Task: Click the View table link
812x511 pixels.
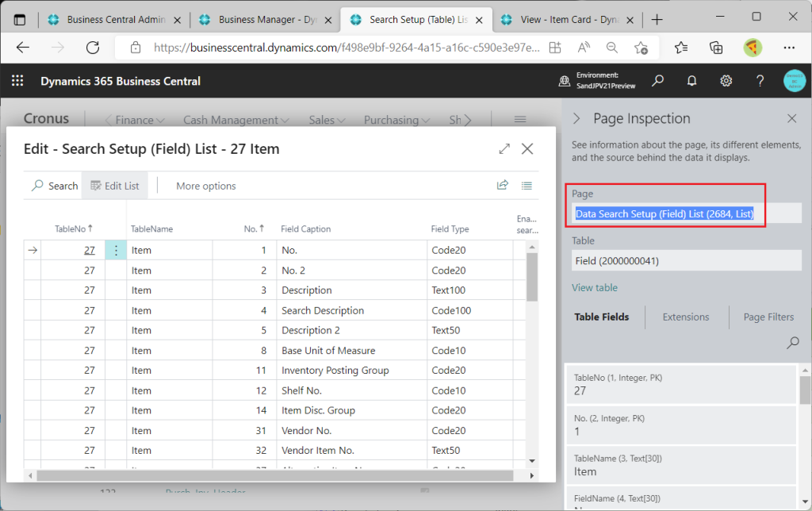Action: coord(595,287)
